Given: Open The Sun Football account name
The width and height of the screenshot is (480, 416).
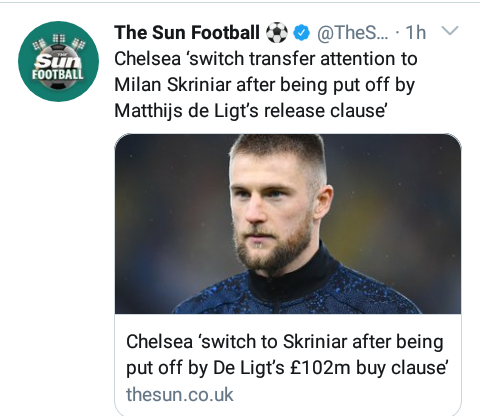Looking at the screenshot, I should (x=187, y=33).
